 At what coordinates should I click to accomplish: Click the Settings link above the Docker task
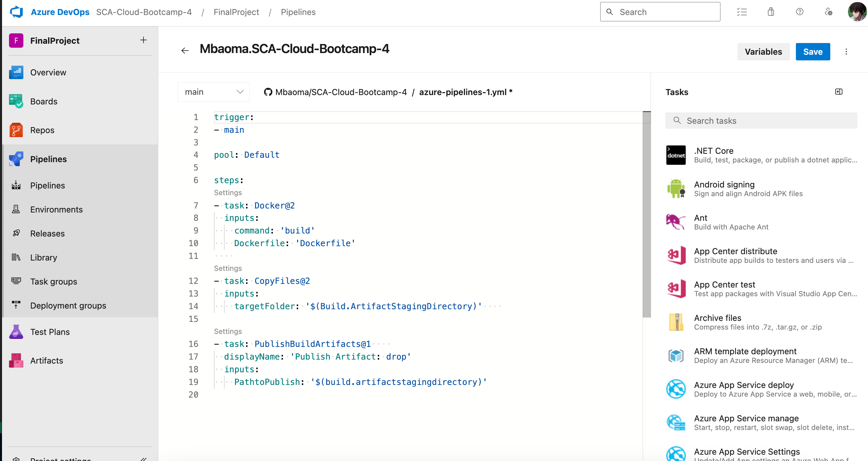tap(228, 192)
